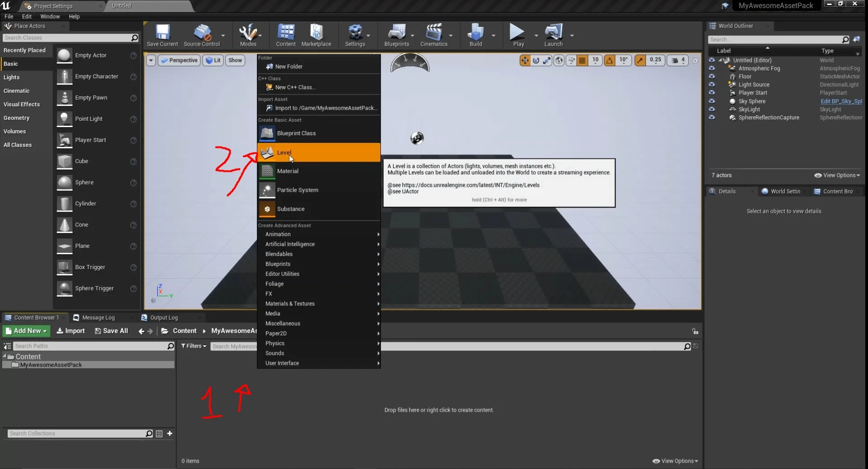Image resolution: width=868 pixels, height=469 pixels.
Task: Choose Level from the context menu
Action: [x=319, y=152]
